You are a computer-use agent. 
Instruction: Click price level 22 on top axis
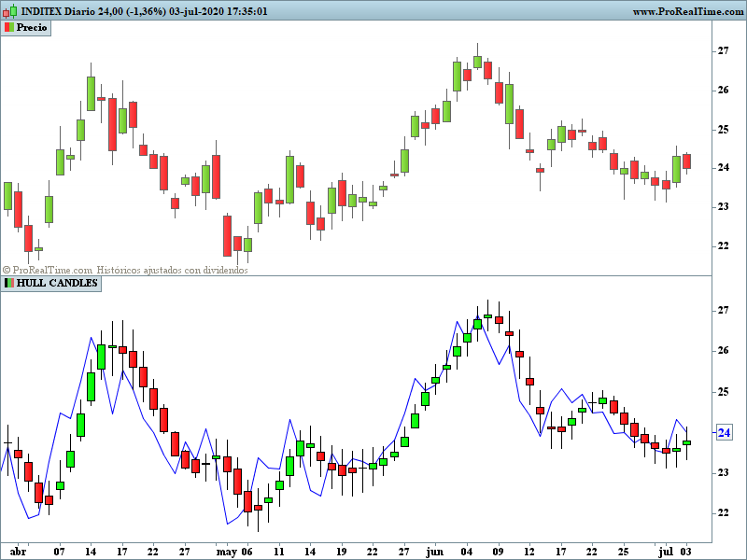(723, 245)
